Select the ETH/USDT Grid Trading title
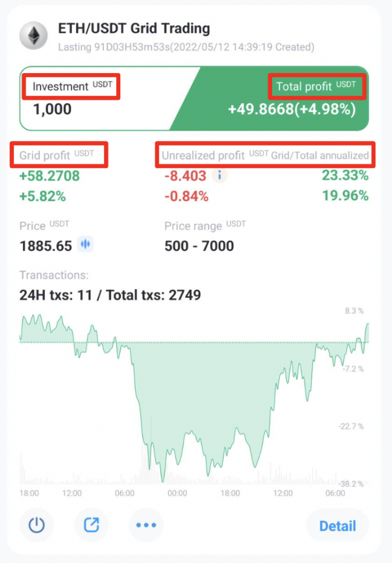The height and width of the screenshot is (563, 392). tap(134, 29)
